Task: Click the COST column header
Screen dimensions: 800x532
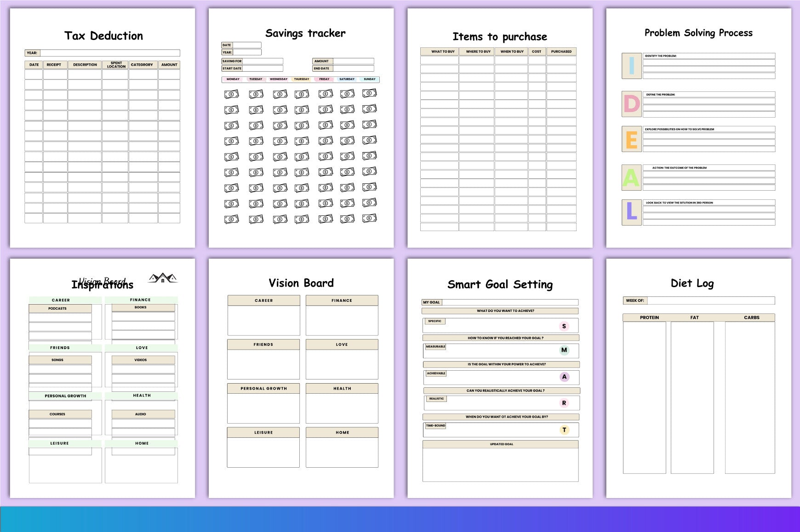Action: coord(537,51)
